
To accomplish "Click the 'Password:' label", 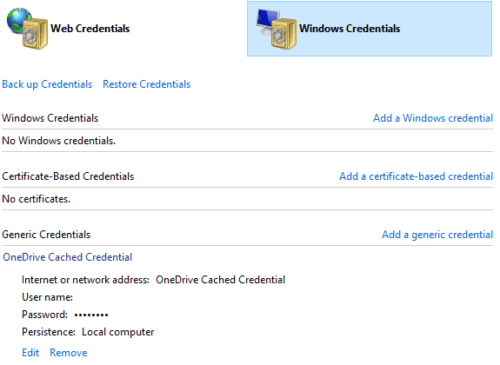I will (x=45, y=314).
